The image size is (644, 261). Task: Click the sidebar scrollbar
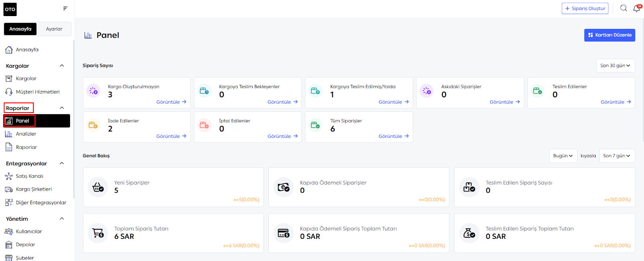74,119
